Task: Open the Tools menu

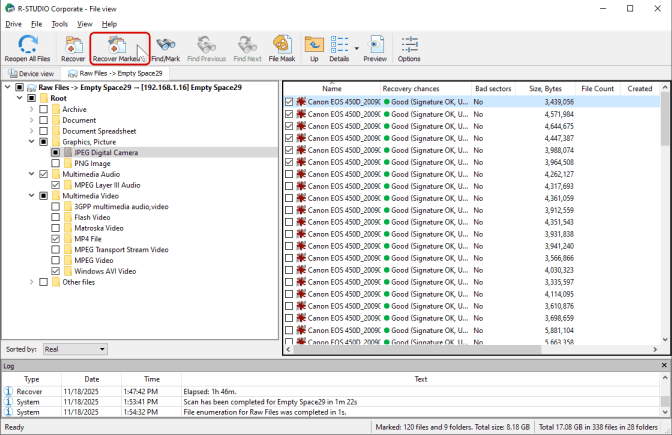Action: [x=60, y=23]
